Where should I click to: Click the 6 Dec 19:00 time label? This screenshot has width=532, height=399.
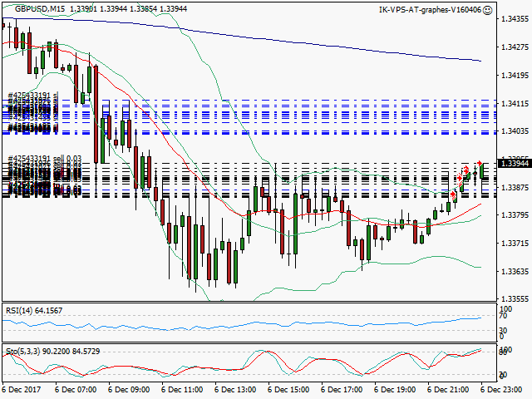click(395, 389)
